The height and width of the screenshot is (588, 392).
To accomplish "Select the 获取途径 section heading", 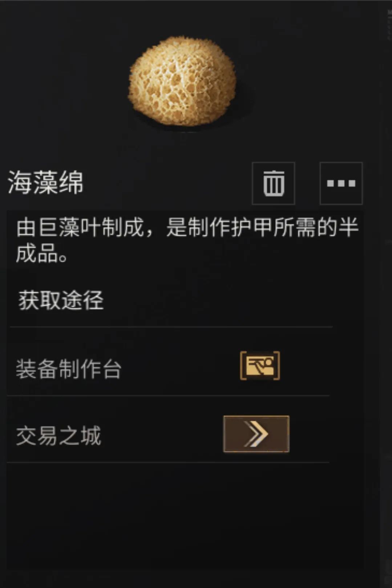I will pos(61,300).
